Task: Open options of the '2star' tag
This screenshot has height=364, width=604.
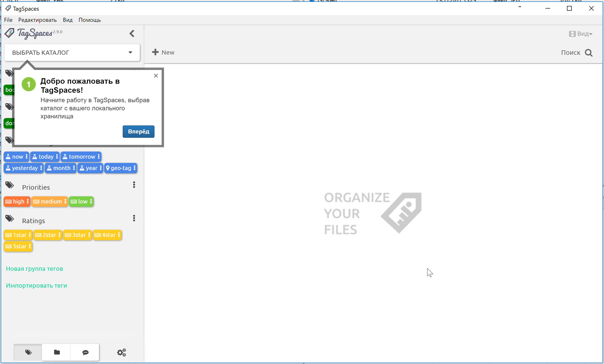Action: tap(59, 235)
